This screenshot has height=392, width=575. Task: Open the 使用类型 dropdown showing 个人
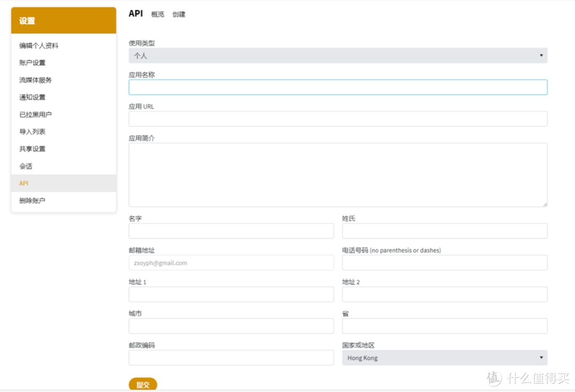(338, 55)
